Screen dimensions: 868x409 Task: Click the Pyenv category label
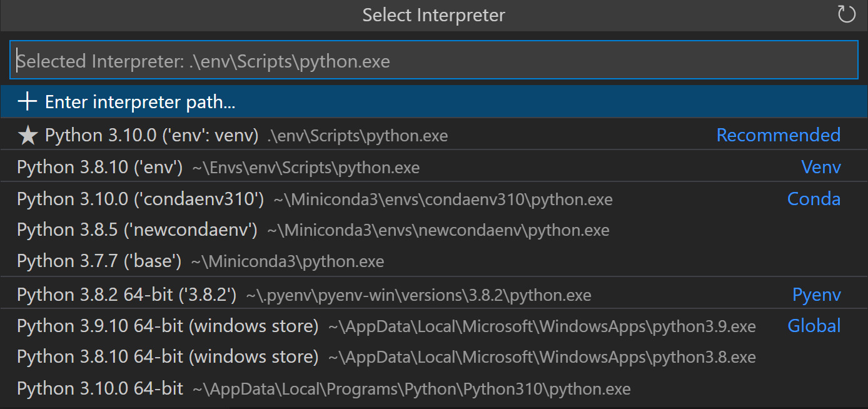[817, 294]
